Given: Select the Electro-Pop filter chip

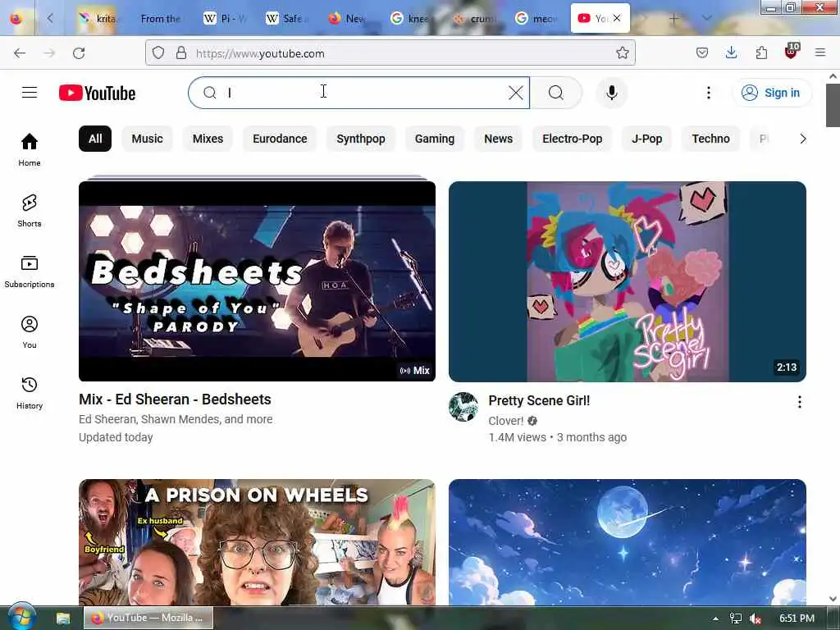Looking at the screenshot, I should coord(572,139).
